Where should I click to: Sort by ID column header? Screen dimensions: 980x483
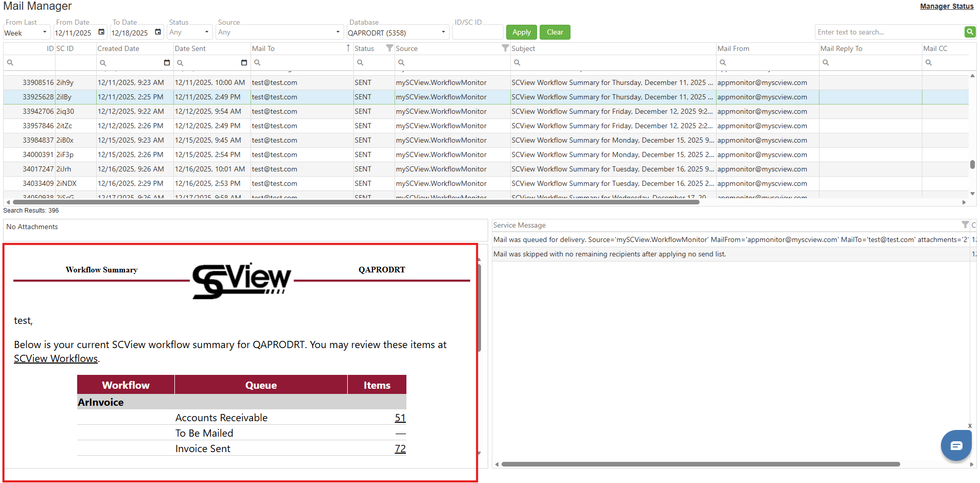(50, 48)
